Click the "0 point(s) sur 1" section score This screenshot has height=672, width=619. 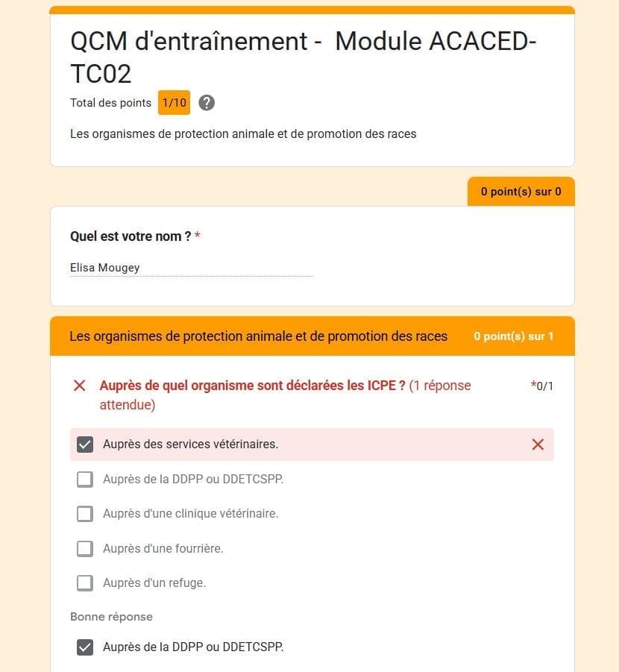513,336
